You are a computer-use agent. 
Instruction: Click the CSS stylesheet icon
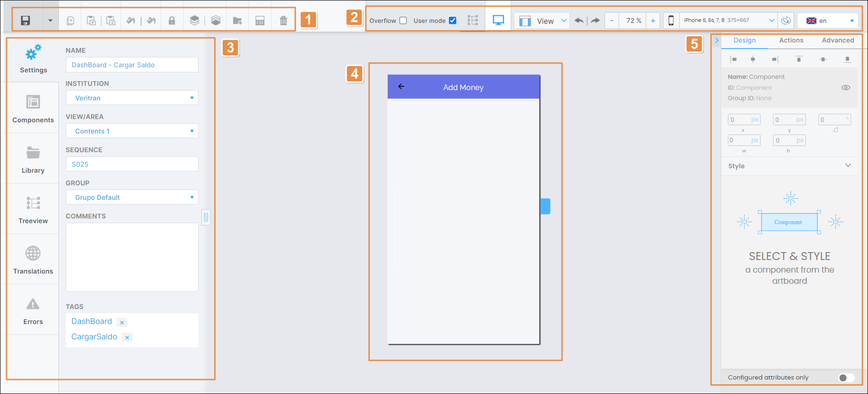[x=260, y=21]
